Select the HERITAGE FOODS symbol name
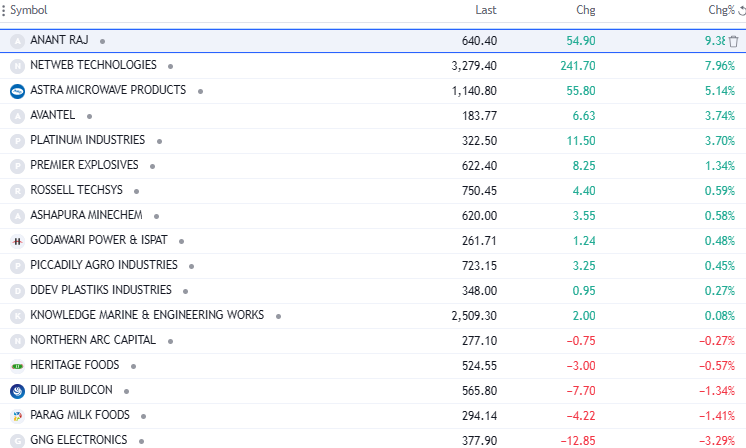The height and width of the screenshot is (448, 746). point(75,365)
